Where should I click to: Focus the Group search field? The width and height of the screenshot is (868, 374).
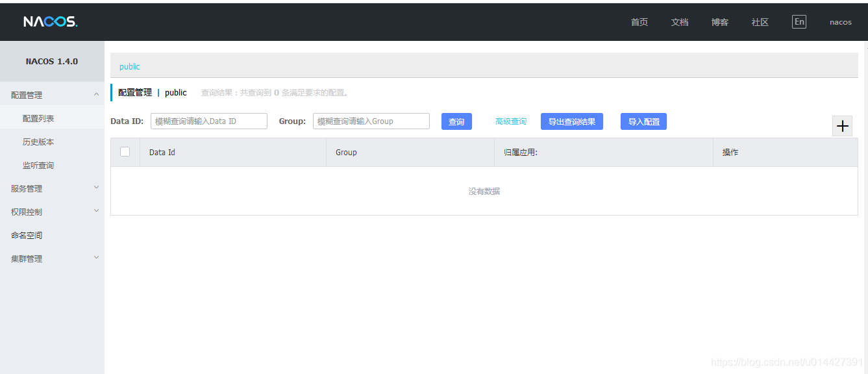click(x=371, y=121)
